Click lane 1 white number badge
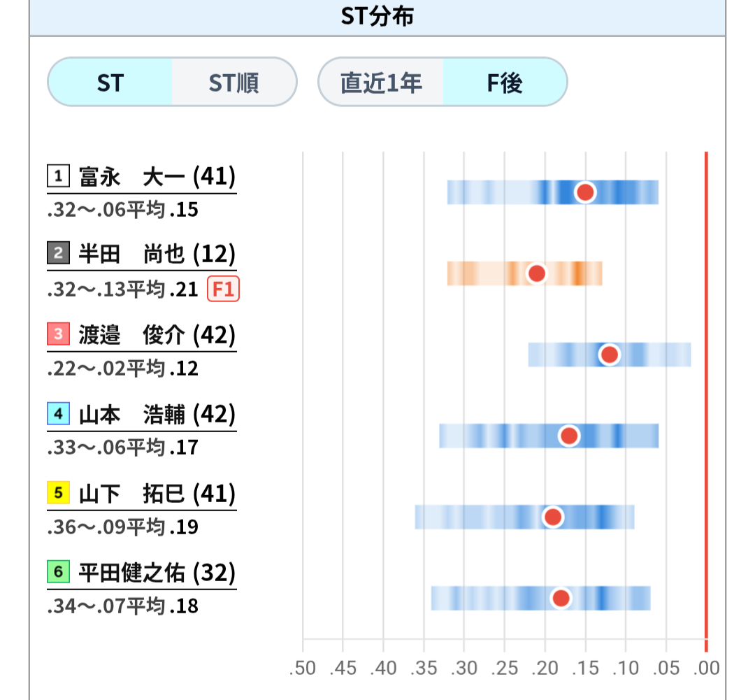Screen dimensions: 755x700 pyautogui.click(x=58, y=176)
